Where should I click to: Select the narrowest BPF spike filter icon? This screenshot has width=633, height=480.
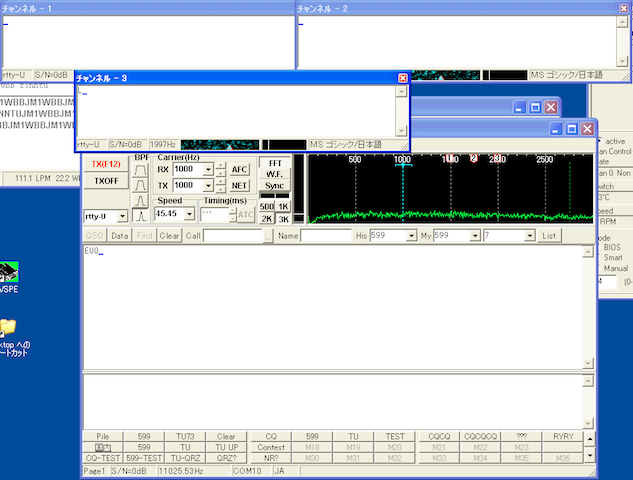pyautogui.click(x=140, y=216)
